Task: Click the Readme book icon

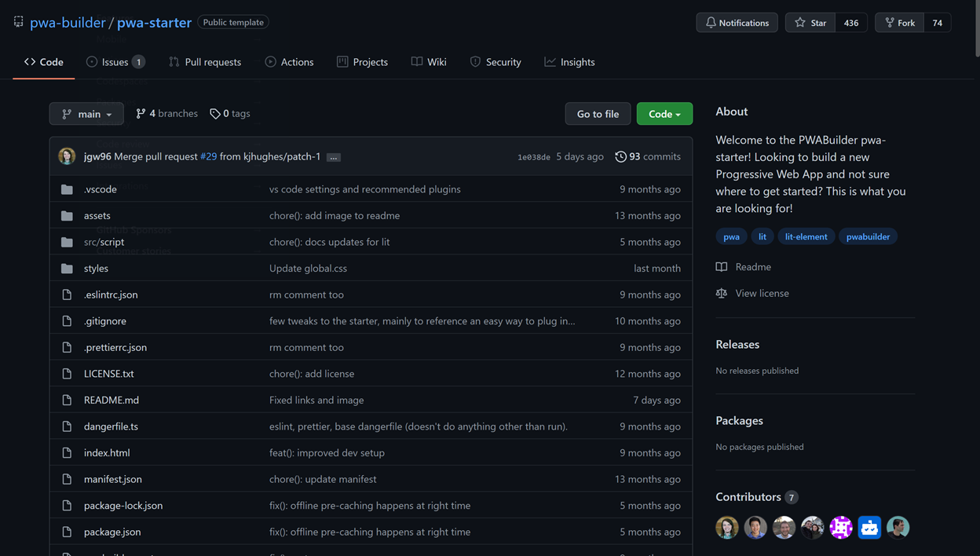Action: [x=722, y=267]
